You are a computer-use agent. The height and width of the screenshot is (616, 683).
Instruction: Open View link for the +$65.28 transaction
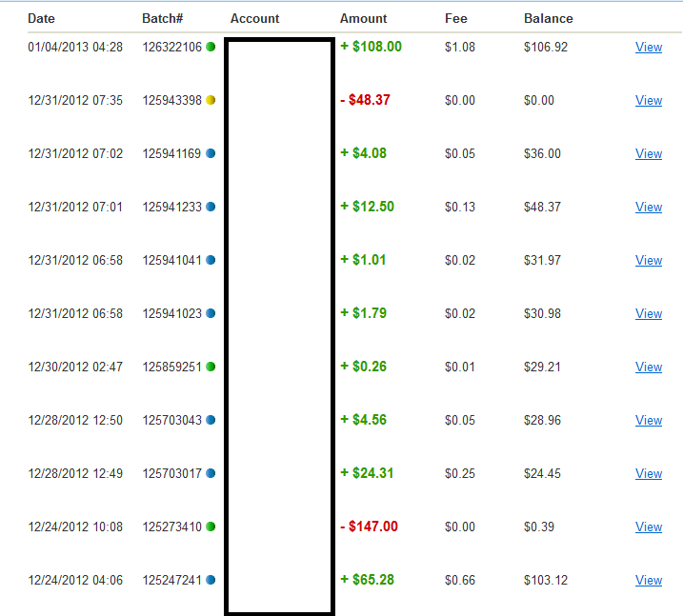click(x=648, y=580)
